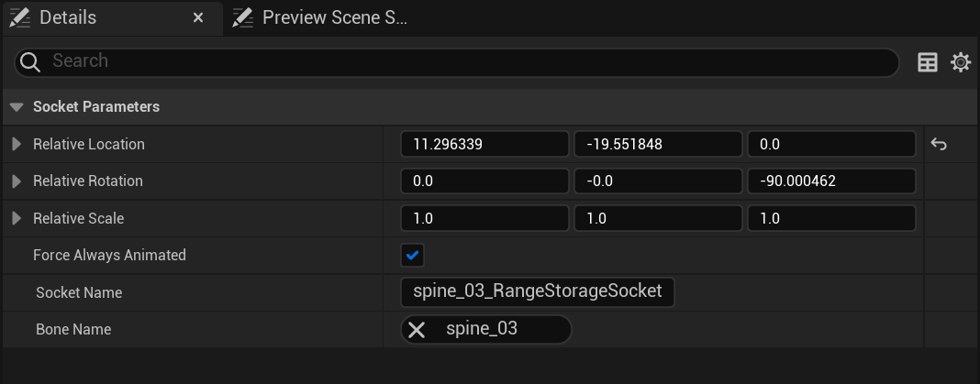Viewport: 980px width, 384px height.
Task: Click the Socket Name text field
Action: coord(537,291)
